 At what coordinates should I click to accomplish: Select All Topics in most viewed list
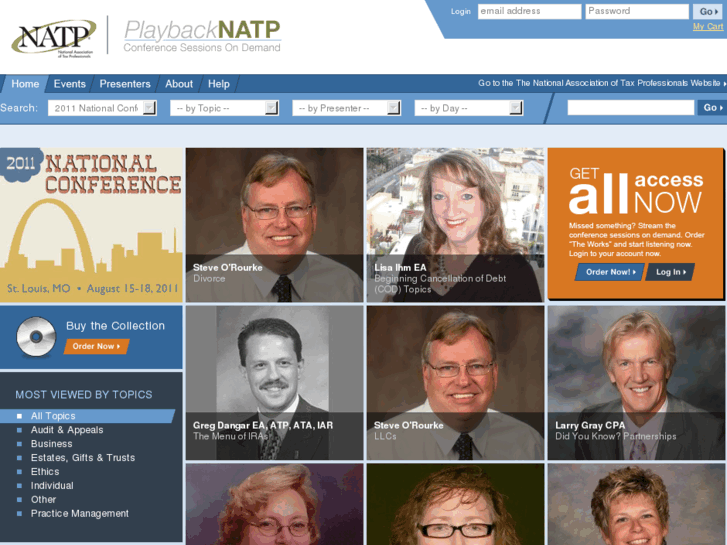pos(88,416)
